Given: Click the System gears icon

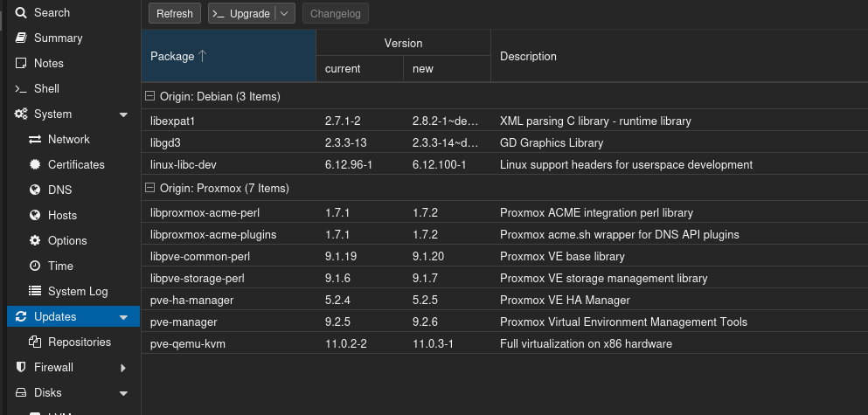Looking at the screenshot, I should (x=21, y=114).
